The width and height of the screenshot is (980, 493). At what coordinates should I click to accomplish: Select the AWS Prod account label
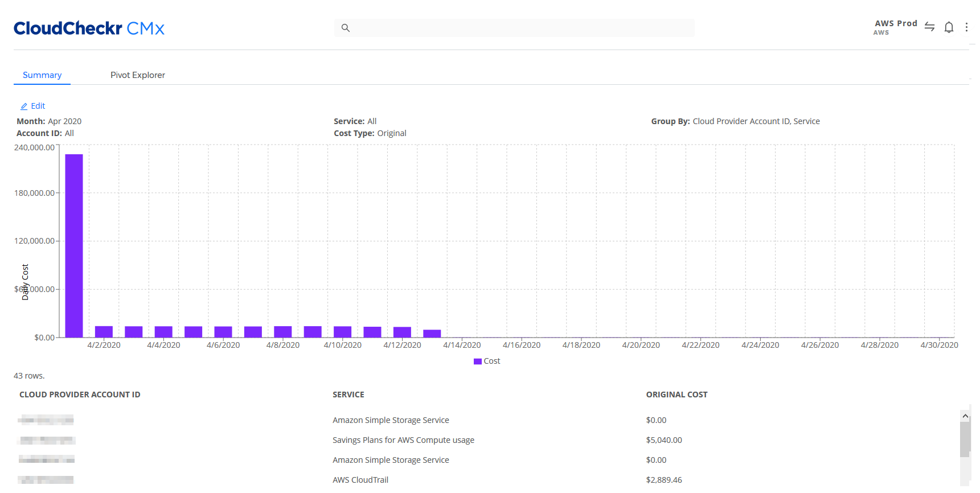(896, 23)
